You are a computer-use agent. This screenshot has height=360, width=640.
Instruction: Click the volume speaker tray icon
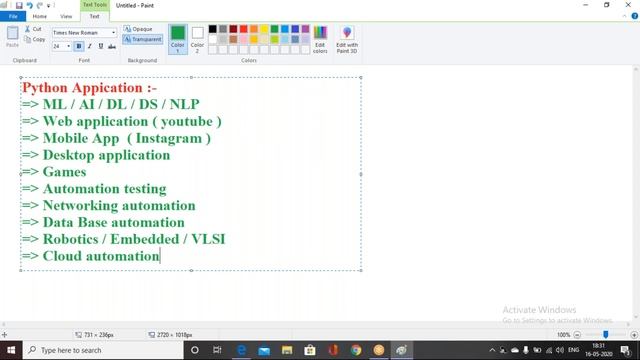tap(560, 350)
